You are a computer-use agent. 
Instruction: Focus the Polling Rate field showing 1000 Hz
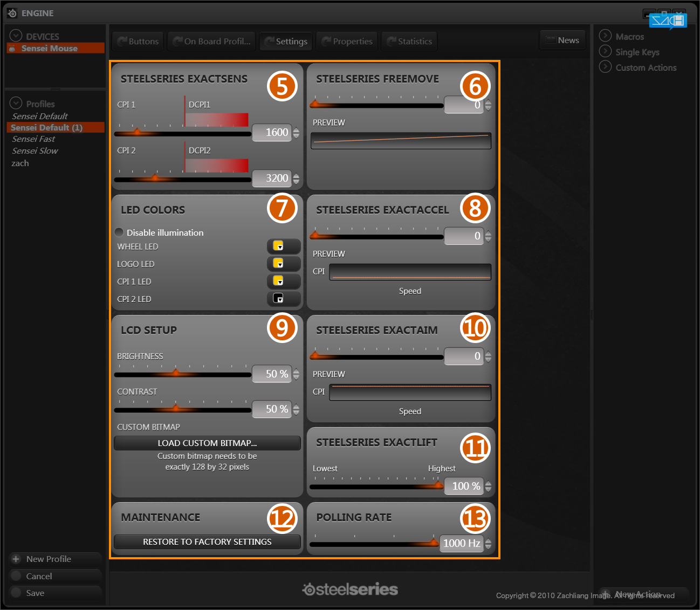[x=462, y=543]
